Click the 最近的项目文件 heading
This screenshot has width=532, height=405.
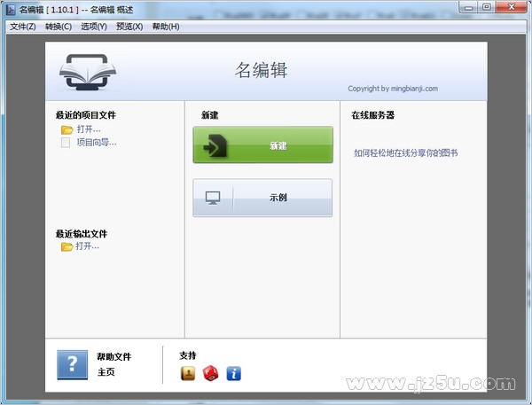pyautogui.click(x=86, y=115)
